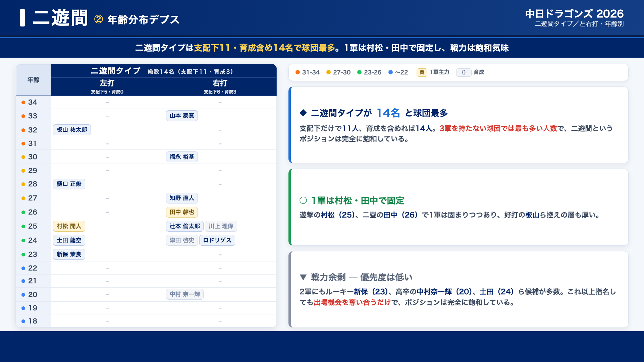This screenshot has height=362, width=644.
Task: Click the greyed 川上 理偉 chip
Action: click(221, 226)
